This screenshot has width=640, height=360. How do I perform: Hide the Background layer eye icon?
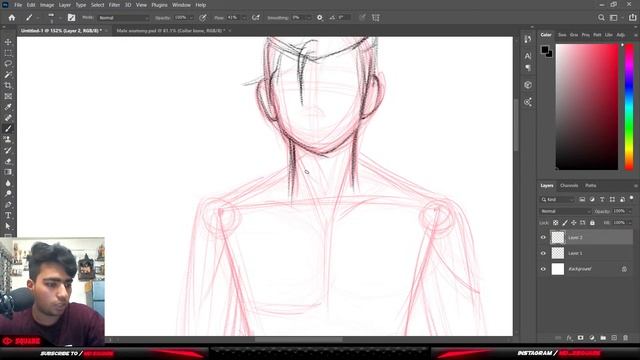543,269
